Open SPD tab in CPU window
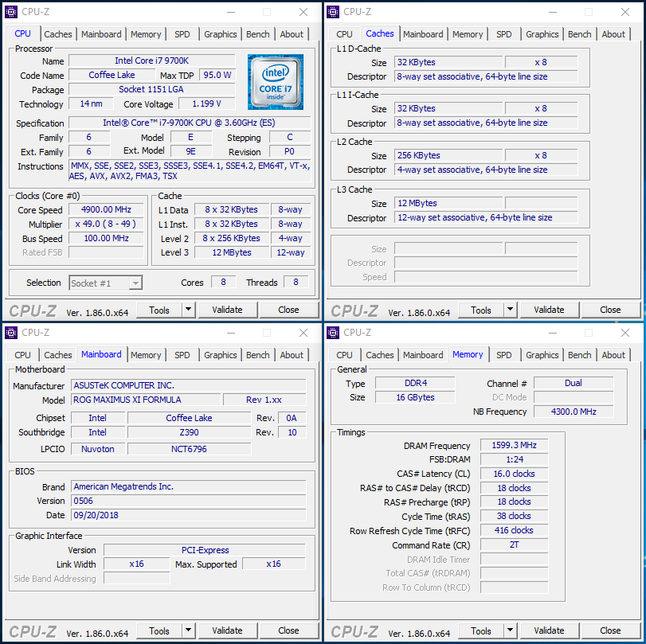The image size is (646, 644). pos(182,34)
